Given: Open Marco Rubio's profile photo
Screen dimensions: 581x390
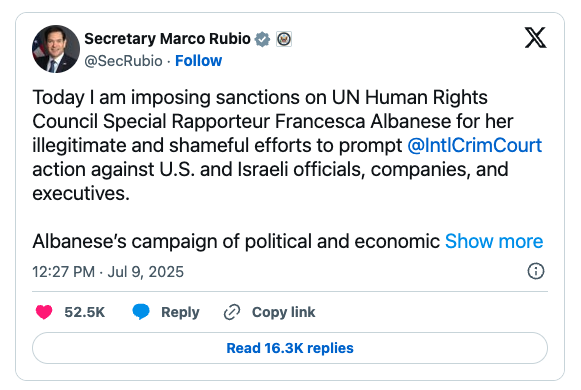Looking at the screenshot, I should (x=56, y=49).
